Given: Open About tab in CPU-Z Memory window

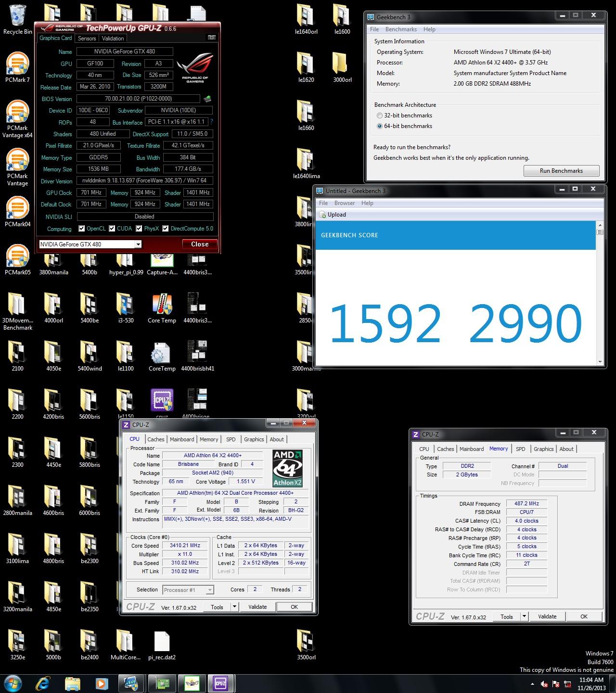Looking at the screenshot, I should [x=566, y=449].
